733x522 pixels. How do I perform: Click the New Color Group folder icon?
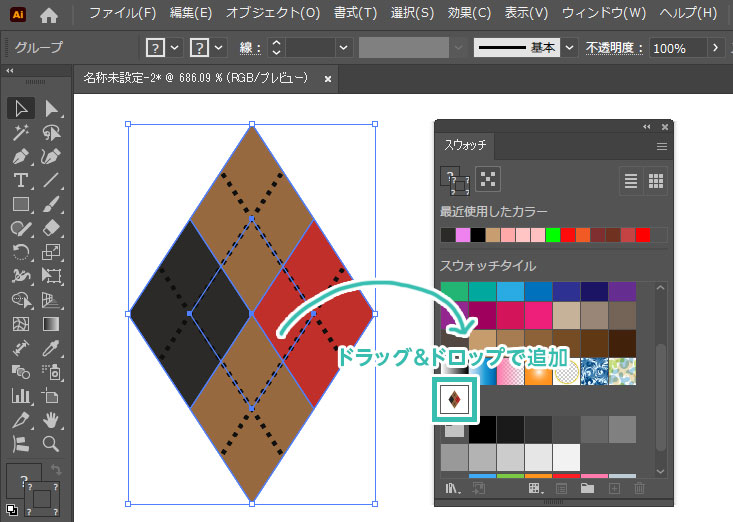click(586, 488)
